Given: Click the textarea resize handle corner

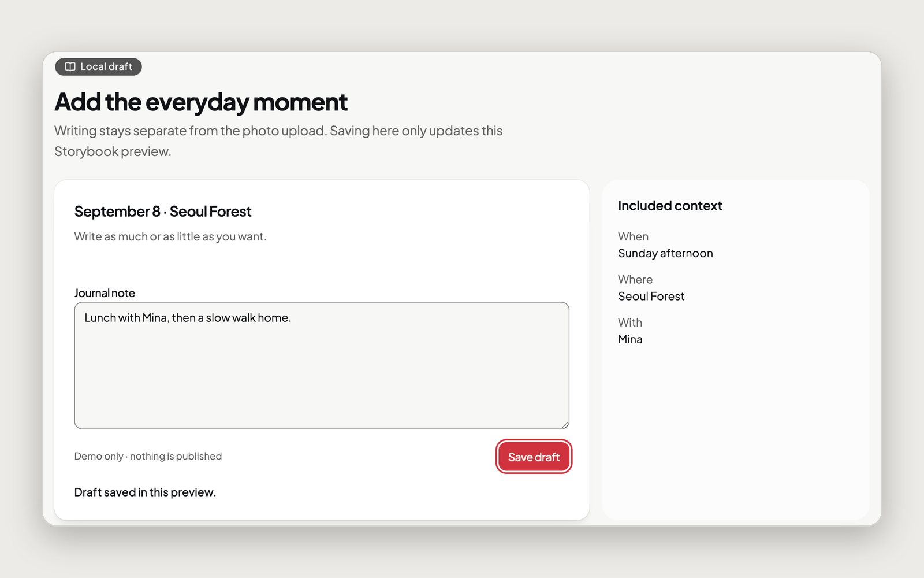Looking at the screenshot, I should pyautogui.click(x=565, y=425).
